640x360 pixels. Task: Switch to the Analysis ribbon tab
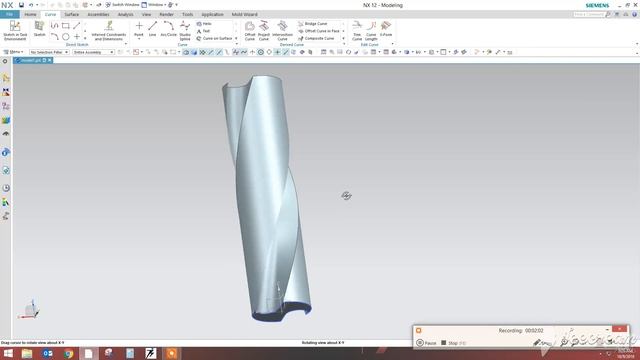[x=125, y=14]
